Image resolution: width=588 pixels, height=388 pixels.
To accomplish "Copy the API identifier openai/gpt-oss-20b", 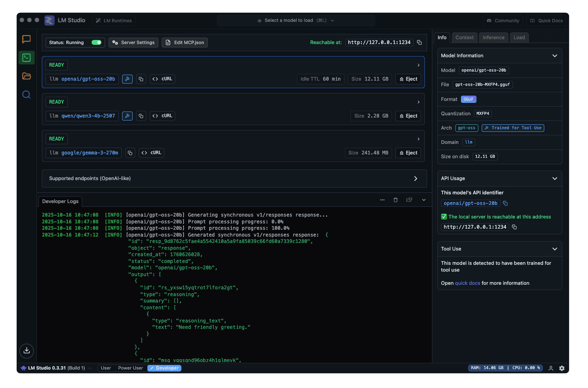I will click(x=505, y=203).
